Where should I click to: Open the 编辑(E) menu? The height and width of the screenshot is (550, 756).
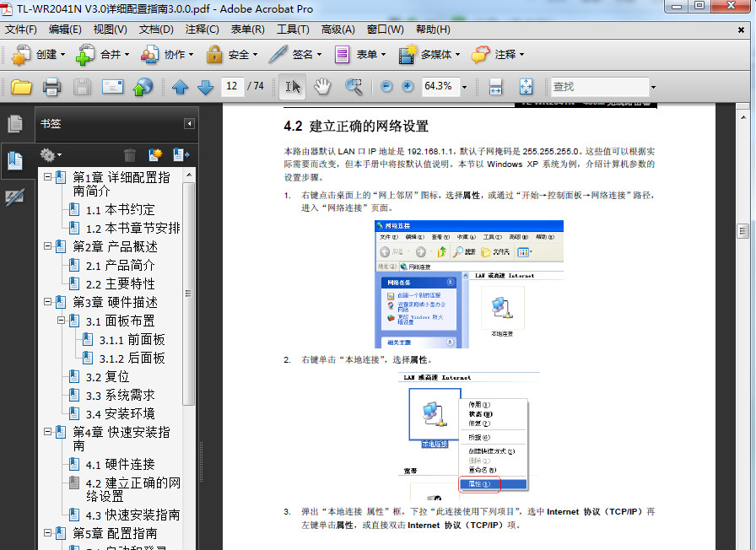click(65, 30)
